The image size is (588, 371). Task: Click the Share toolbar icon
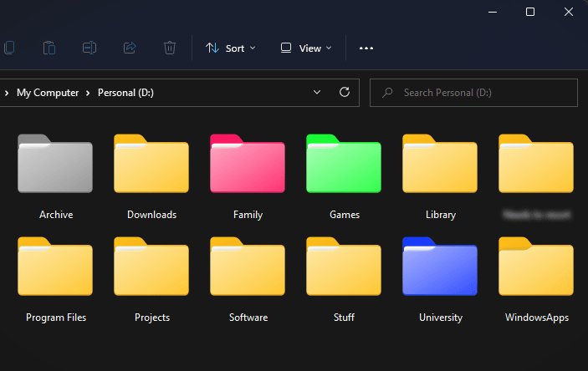pos(130,48)
